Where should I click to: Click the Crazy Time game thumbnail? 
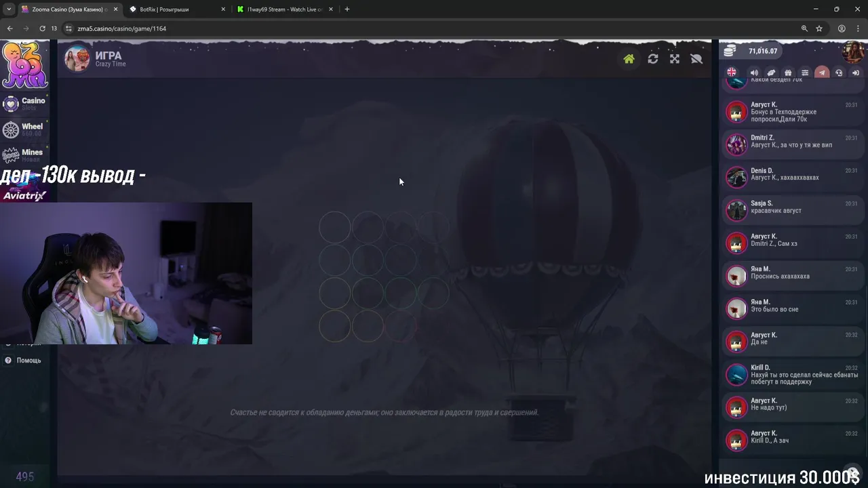[x=77, y=59]
